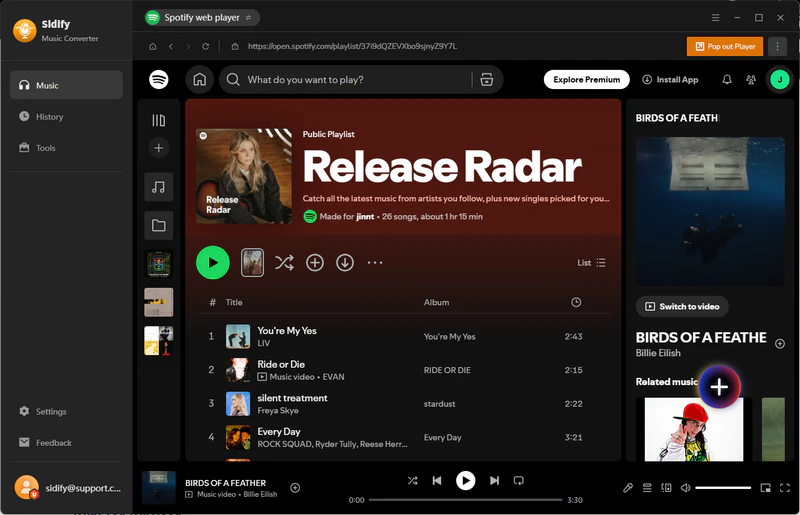The image size is (800, 515).
Task: Reload the Spotify web page
Action: click(206, 46)
